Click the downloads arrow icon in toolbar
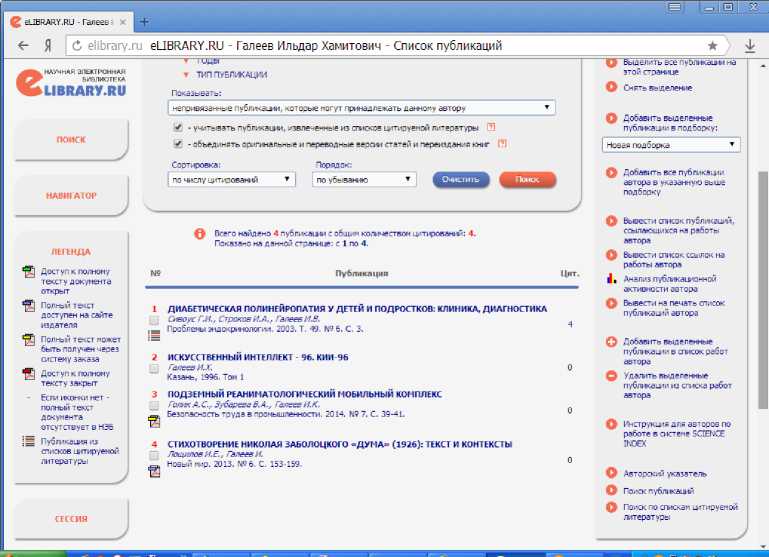Image resolution: width=769 pixels, height=557 pixels. click(x=750, y=46)
